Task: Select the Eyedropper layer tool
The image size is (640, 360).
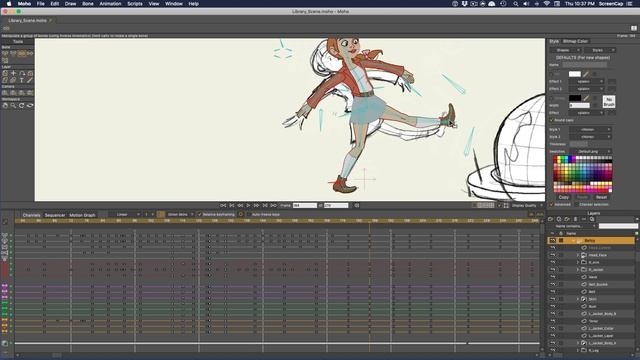Action: click(x=30, y=81)
